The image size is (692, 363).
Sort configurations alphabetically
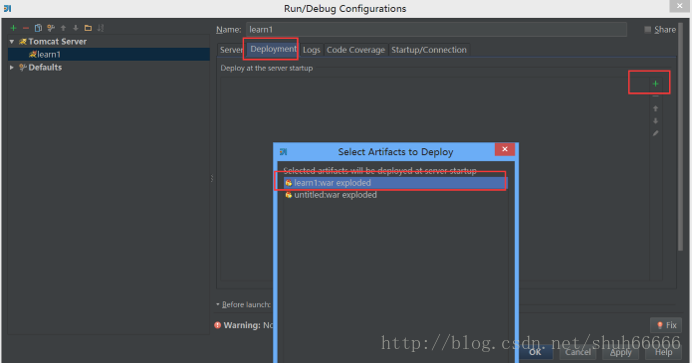[101, 28]
